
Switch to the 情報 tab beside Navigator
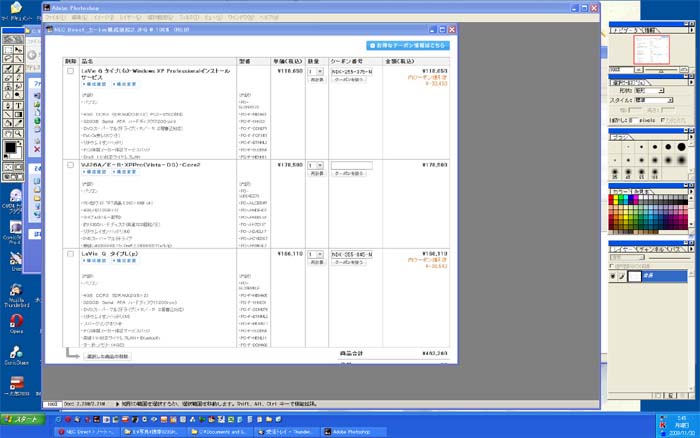tap(650, 30)
